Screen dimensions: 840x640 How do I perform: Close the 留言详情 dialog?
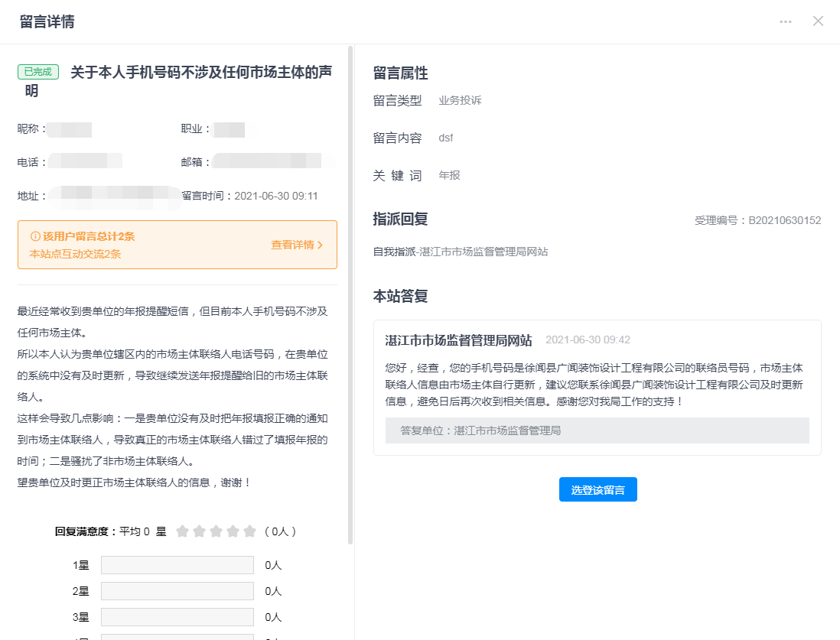pyautogui.click(x=818, y=21)
